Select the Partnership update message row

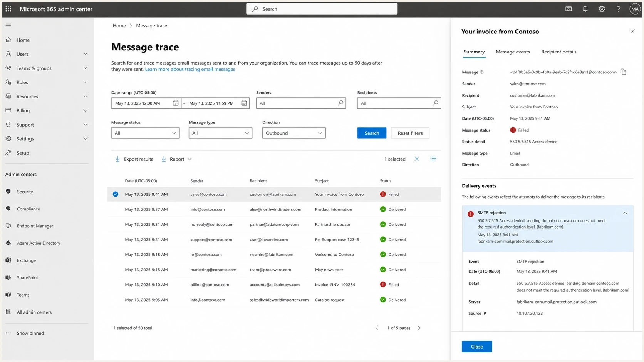click(274, 224)
